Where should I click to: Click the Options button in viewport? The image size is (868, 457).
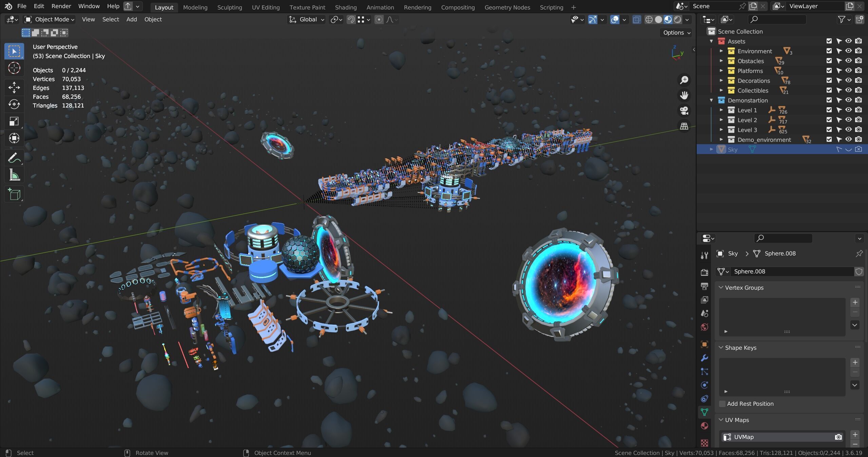676,33
